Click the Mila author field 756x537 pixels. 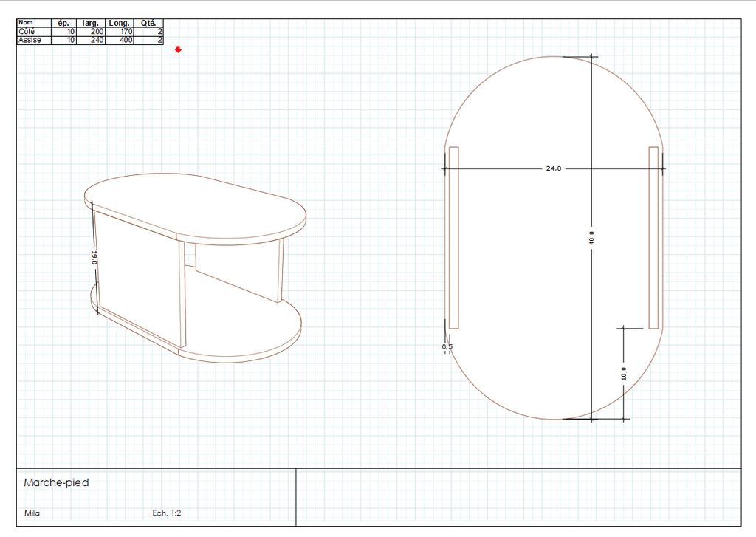(32, 513)
